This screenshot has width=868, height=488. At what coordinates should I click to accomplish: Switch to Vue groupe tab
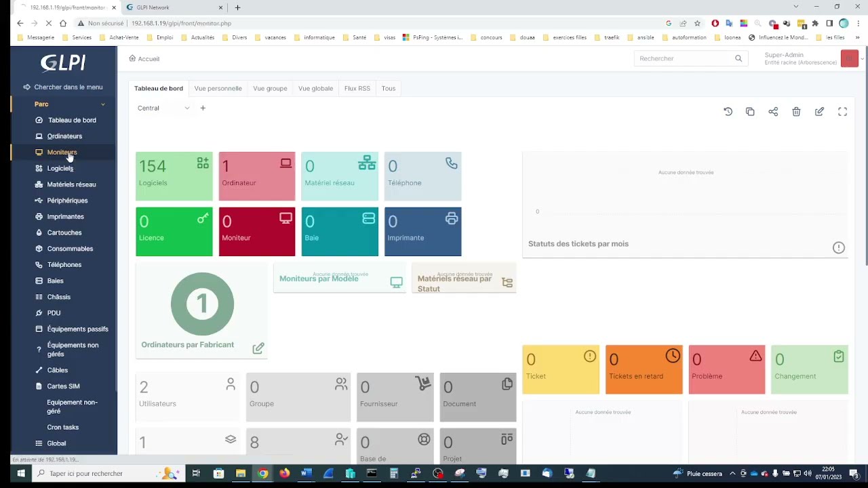tap(270, 88)
